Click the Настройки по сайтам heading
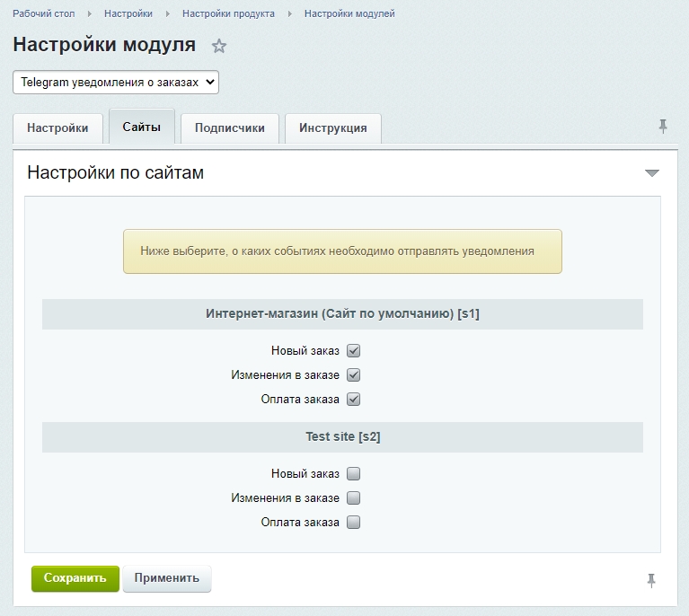 (116, 172)
